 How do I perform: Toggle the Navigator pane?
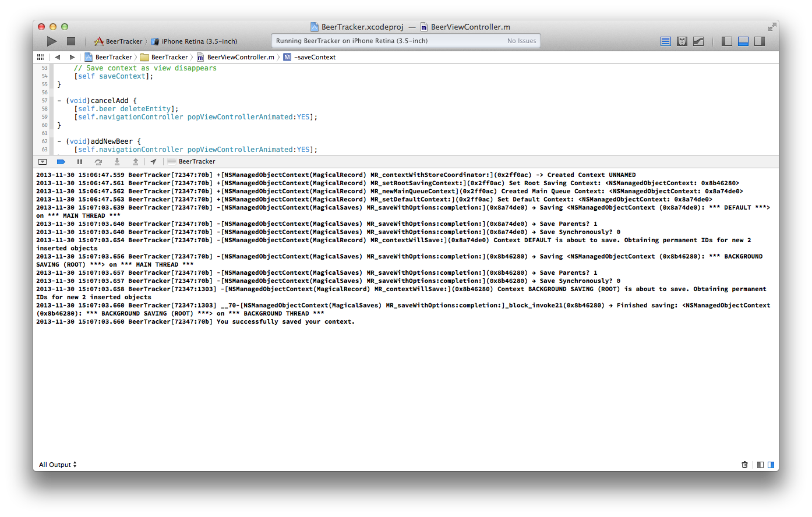(x=727, y=41)
